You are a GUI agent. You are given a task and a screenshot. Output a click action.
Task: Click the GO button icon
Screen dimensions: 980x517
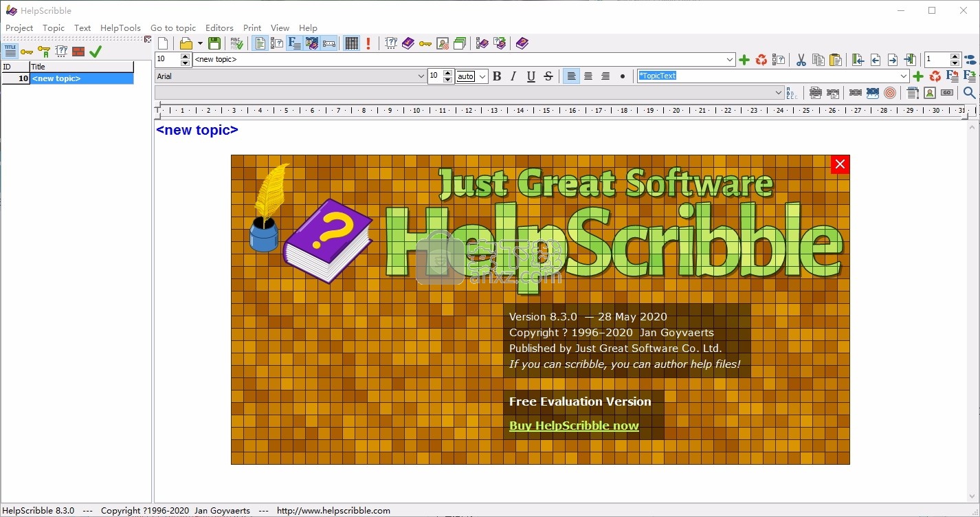coord(947,93)
